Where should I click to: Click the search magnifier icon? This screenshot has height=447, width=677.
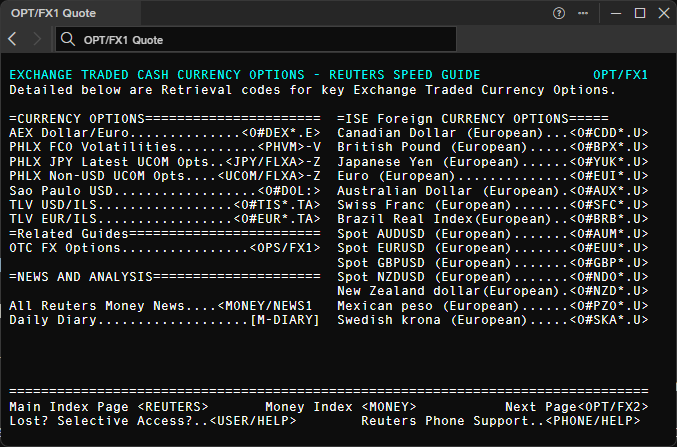pyautogui.click(x=68, y=39)
